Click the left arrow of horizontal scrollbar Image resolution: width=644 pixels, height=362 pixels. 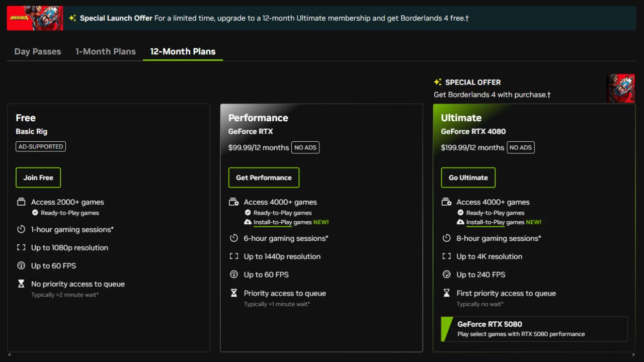point(9,355)
